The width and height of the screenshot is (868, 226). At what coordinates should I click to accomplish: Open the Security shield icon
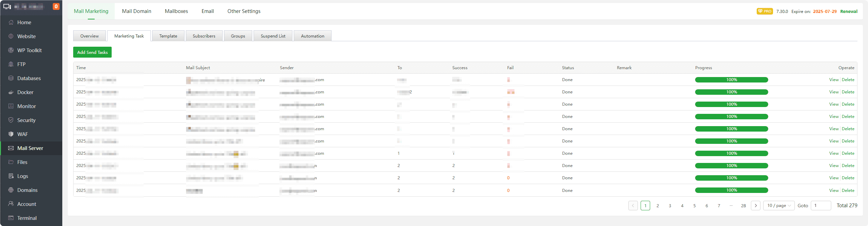point(11,120)
